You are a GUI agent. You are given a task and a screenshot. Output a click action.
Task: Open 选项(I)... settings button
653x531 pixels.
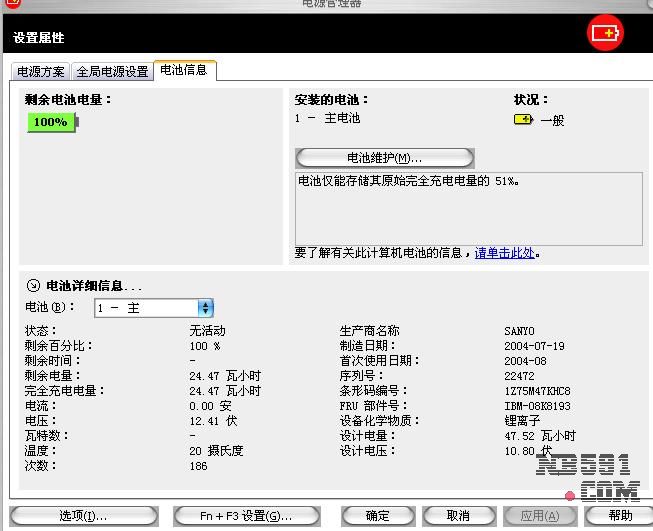point(83,515)
